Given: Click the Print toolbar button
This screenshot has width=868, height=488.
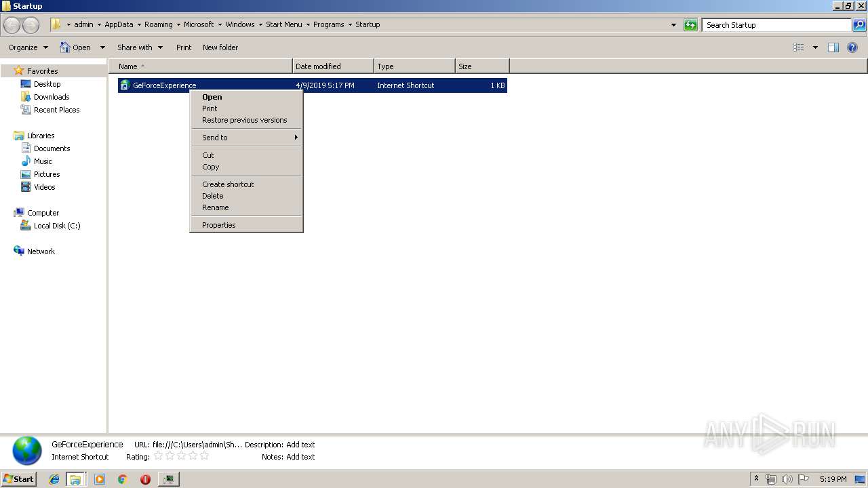Looking at the screenshot, I should pos(184,47).
